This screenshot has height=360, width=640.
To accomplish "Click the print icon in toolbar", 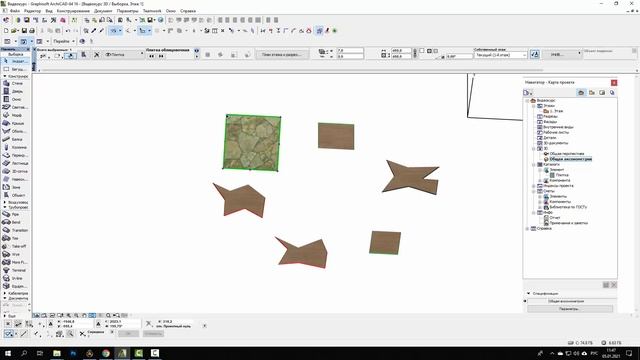I will [x=32, y=31].
